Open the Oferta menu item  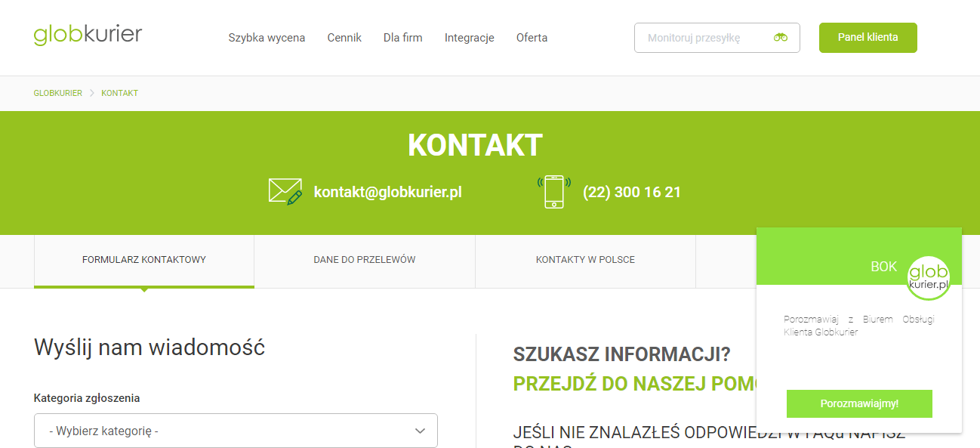[532, 38]
